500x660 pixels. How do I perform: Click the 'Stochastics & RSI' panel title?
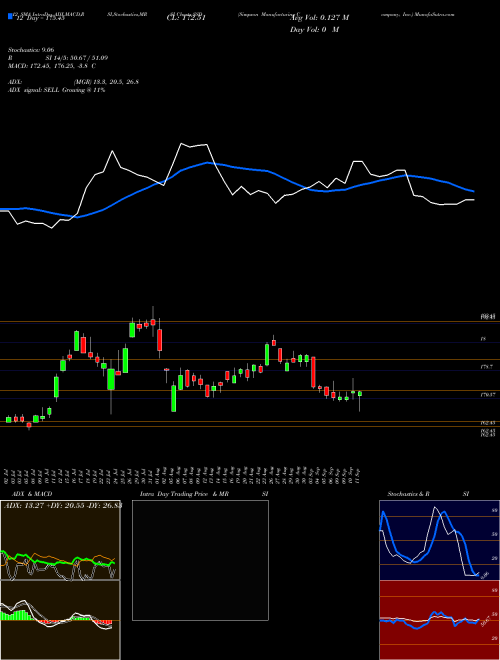coord(428,494)
